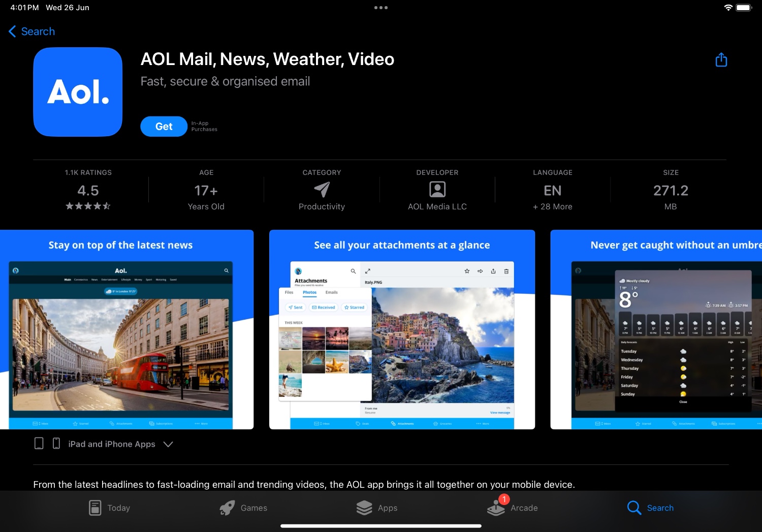
Task: Go back to Search results
Action: (32, 32)
